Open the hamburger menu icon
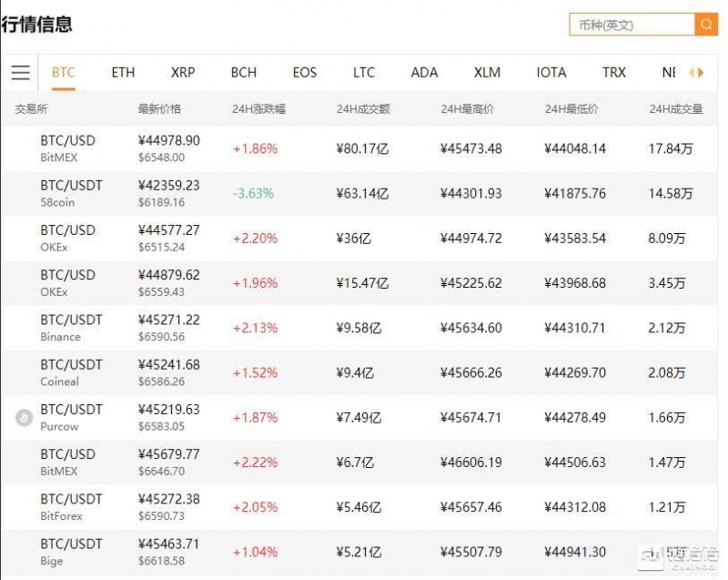 click(20, 73)
